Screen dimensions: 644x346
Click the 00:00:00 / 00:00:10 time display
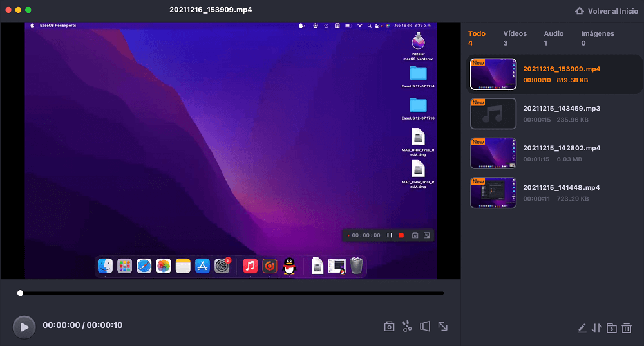pos(82,325)
